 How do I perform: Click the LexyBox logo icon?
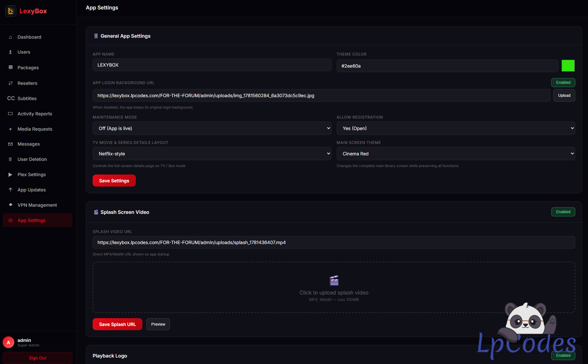(11, 11)
